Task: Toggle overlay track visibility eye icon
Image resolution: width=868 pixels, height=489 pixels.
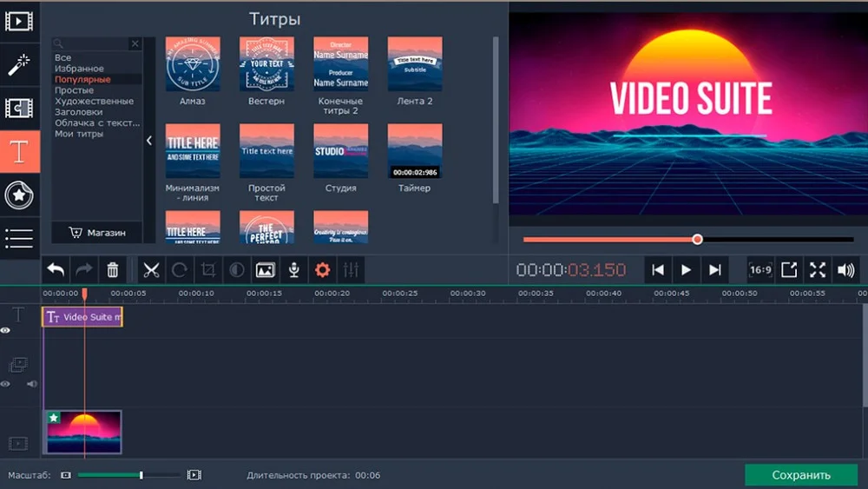Action: point(6,384)
